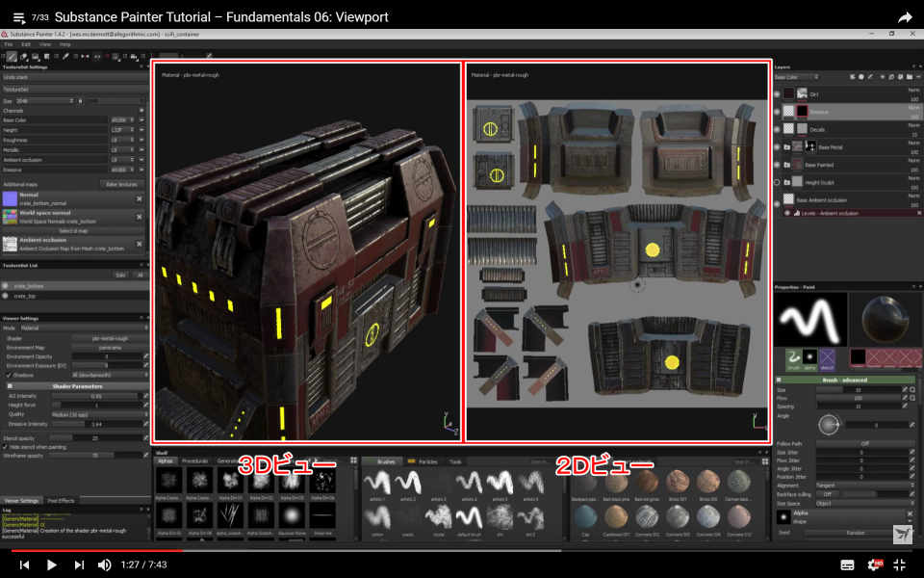Screen dimensions: 924x578
Task: Remove layer with the minus icon
Action: point(918,77)
